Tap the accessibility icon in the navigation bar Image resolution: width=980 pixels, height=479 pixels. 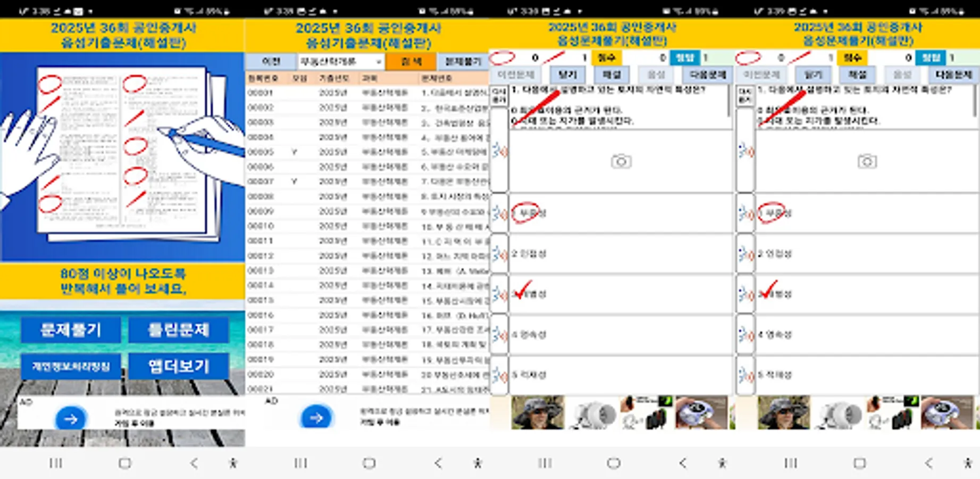tap(232, 463)
